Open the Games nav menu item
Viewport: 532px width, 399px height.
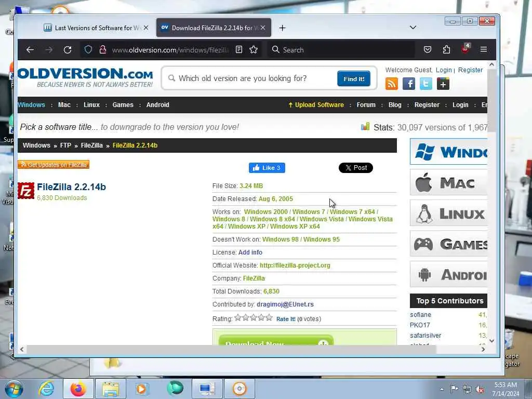[x=123, y=105]
